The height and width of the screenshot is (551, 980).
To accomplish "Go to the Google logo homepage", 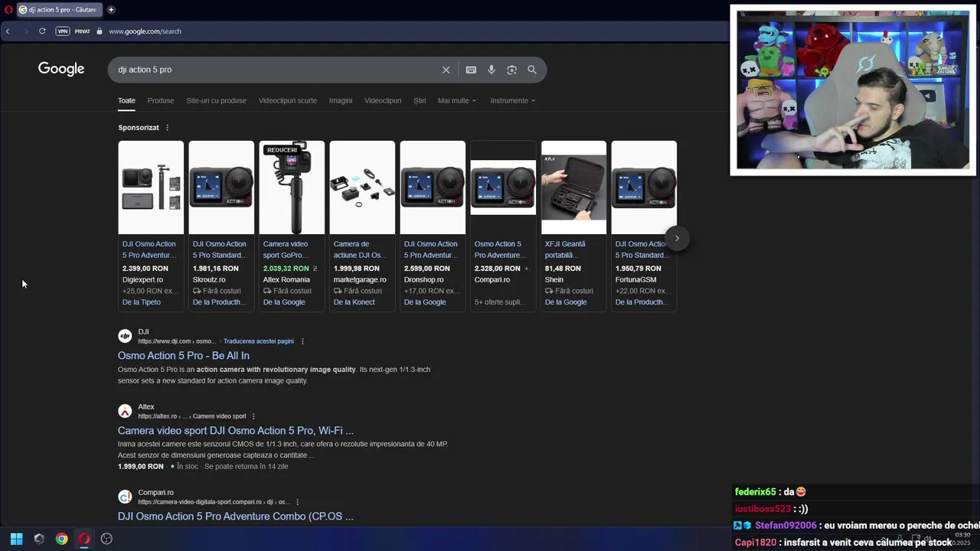I will coord(61,70).
